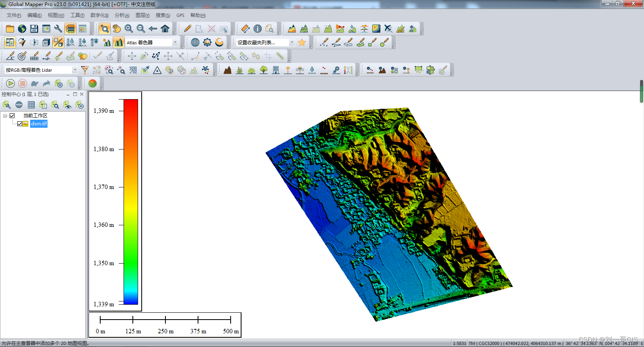644x347 pixels.
Task: Expand file toolbar overflow arrow
Action: (x=92, y=33)
